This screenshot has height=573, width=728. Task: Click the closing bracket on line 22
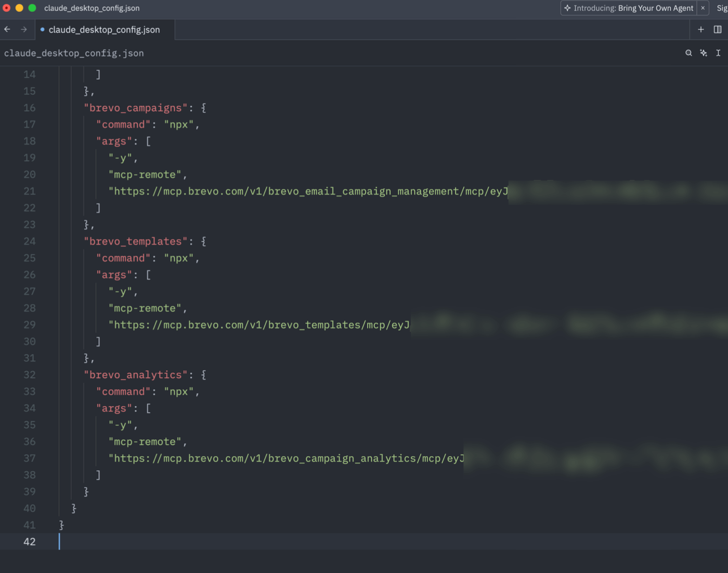[98, 208]
